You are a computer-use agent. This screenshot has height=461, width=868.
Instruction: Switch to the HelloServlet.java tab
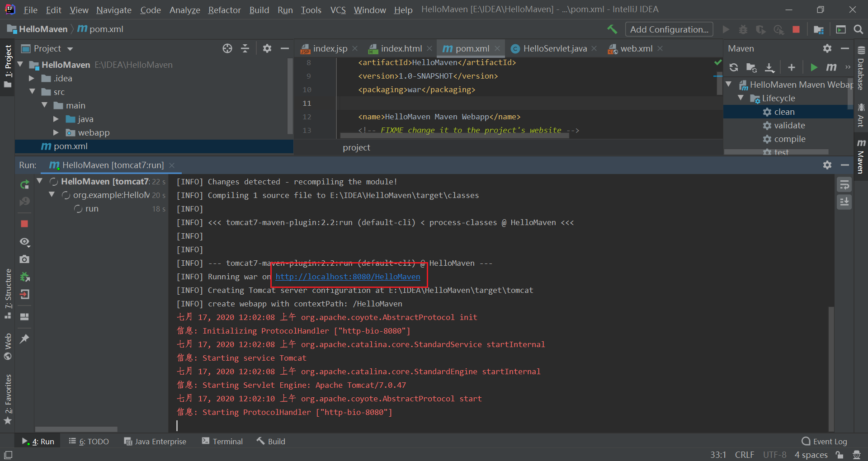click(x=554, y=48)
